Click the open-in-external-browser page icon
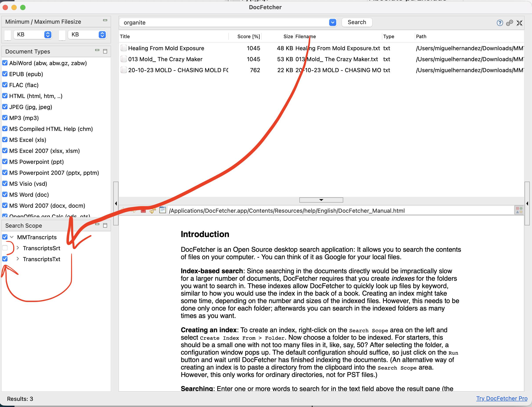The width and height of the screenshot is (532, 407). pos(162,210)
